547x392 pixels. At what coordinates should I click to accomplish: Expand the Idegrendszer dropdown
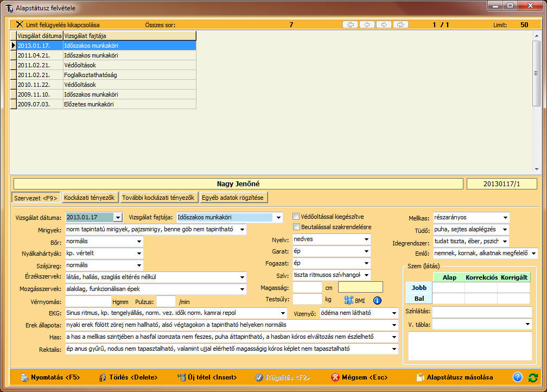tap(505, 242)
